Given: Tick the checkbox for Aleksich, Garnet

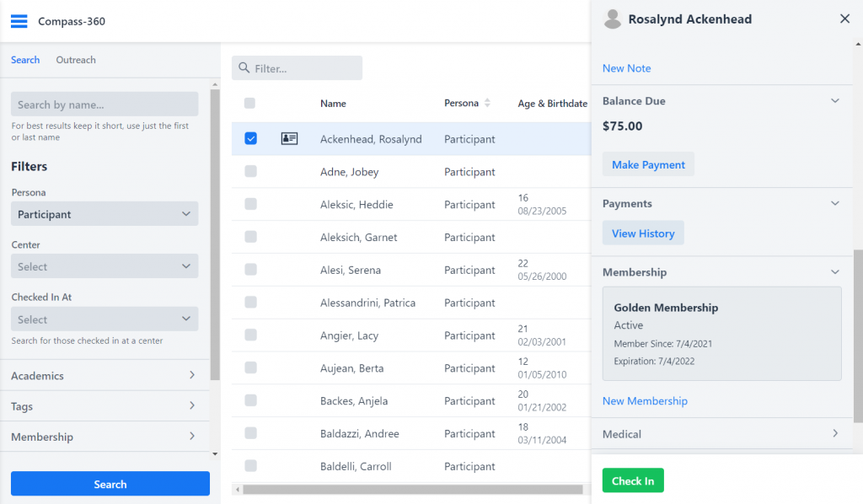Looking at the screenshot, I should [x=250, y=237].
